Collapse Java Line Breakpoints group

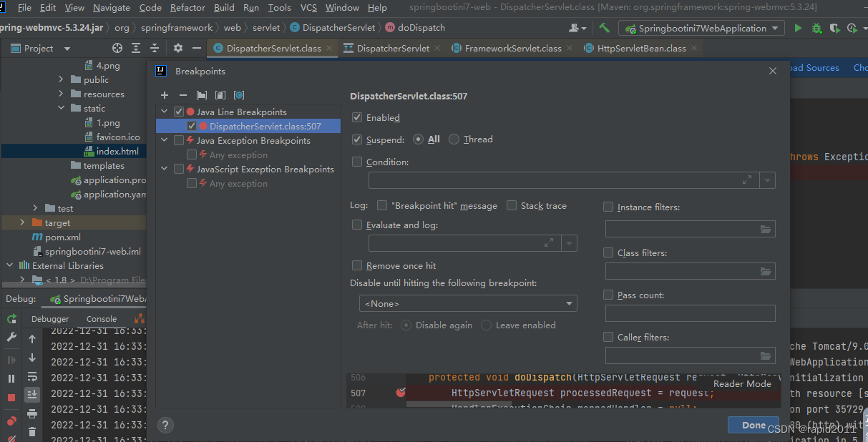165,112
